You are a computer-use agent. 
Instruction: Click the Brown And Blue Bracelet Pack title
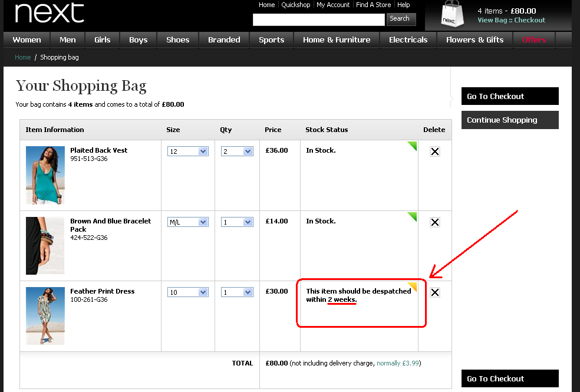coord(111,225)
